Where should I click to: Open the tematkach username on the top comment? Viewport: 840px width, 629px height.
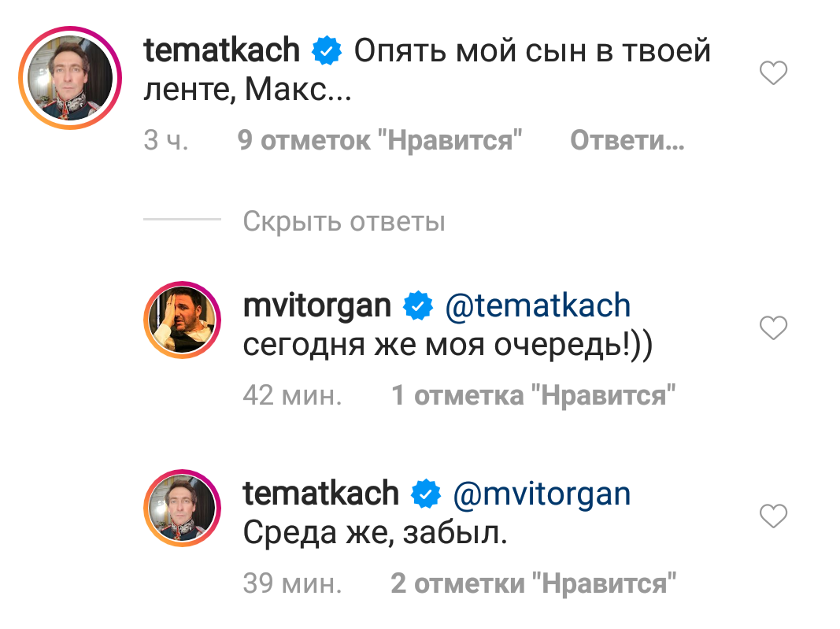tap(222, 52)
